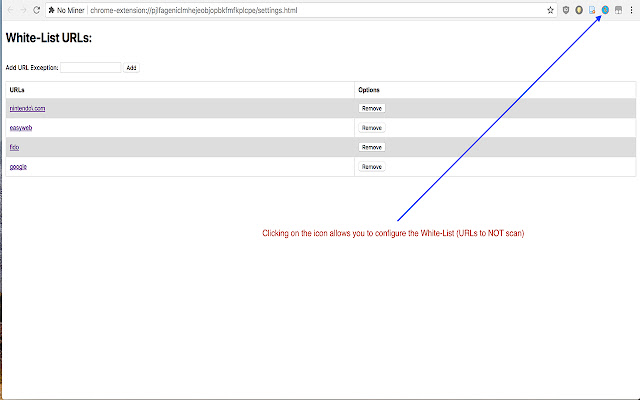
Task: Open Chrome's three-dot menu
Action: [631, 10]
